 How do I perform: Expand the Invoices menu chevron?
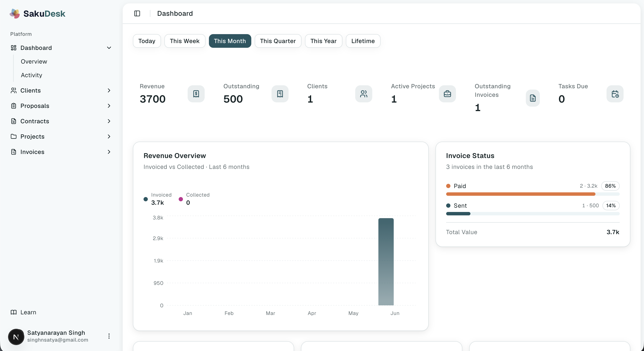109,152
